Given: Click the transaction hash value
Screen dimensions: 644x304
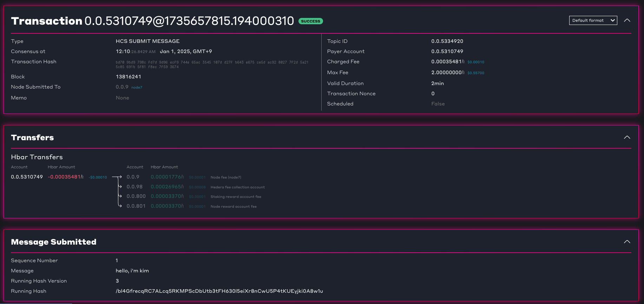Looking at the screenshot, I should point(212,64).
